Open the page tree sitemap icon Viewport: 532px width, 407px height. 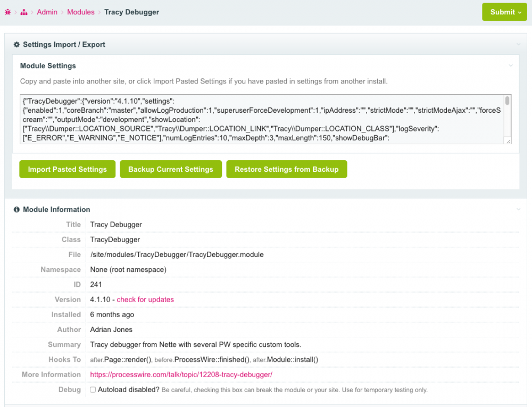(24, 12)
